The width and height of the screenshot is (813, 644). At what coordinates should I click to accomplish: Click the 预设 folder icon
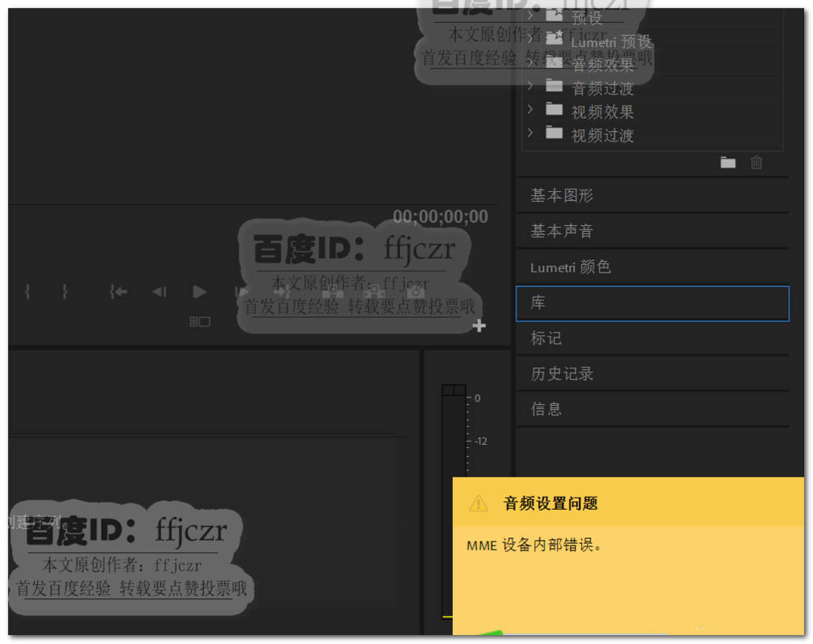click(x=554, y=15)
